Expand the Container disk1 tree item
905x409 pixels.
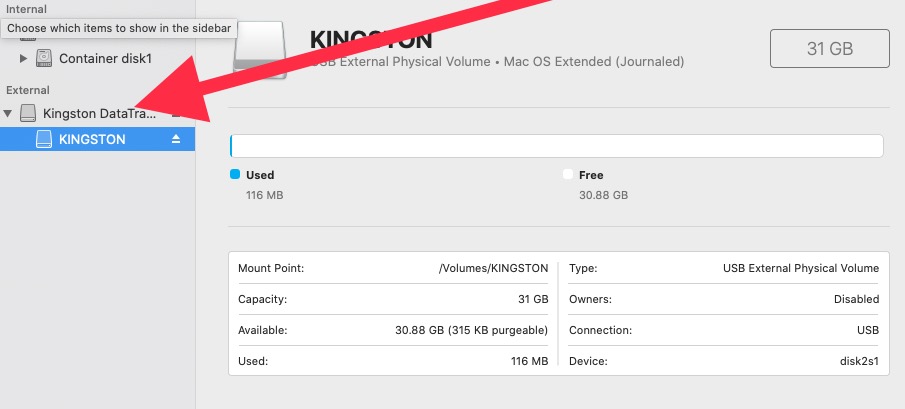24,58
